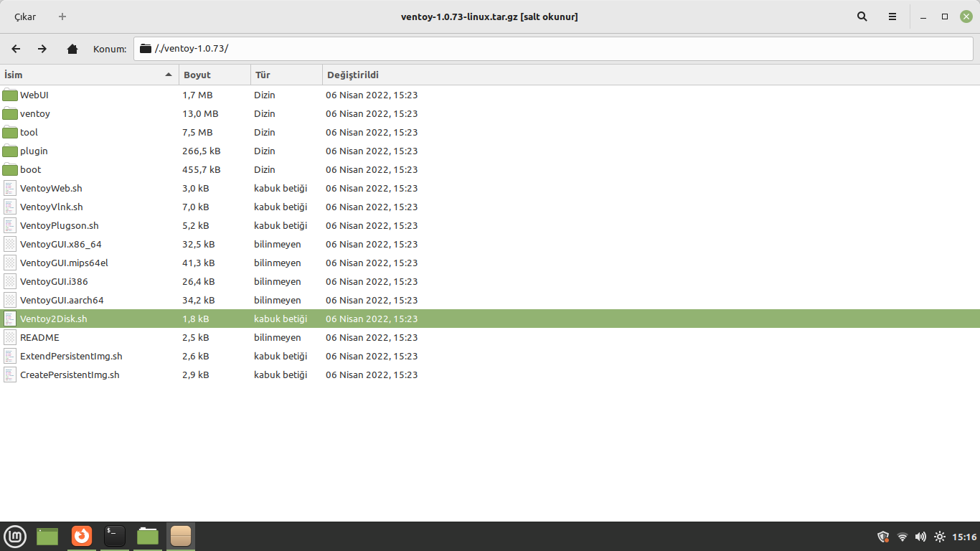Viewport: 980px width, 551px height.
Task: Select the VentoyGUI.i386 file icon
Action: (x=10, y=281)
